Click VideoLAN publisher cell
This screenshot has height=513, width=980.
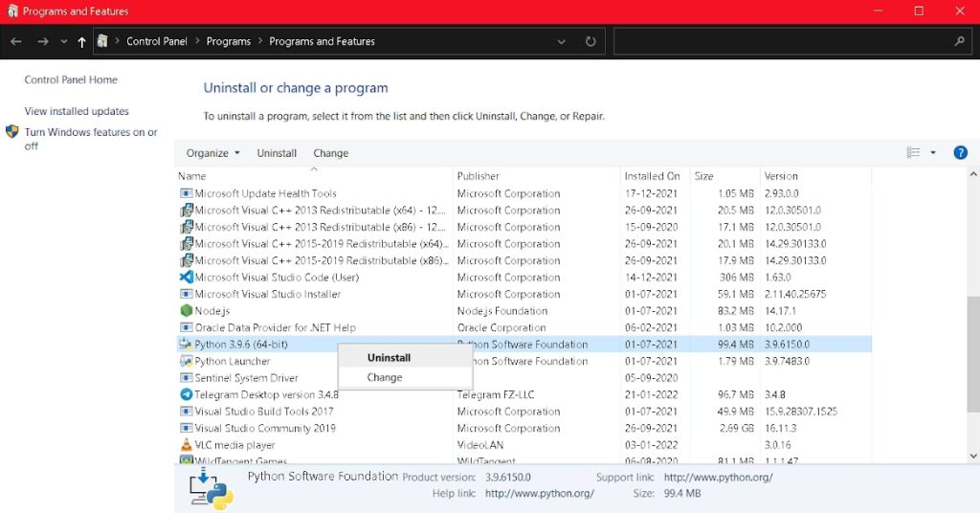point(480,445)
